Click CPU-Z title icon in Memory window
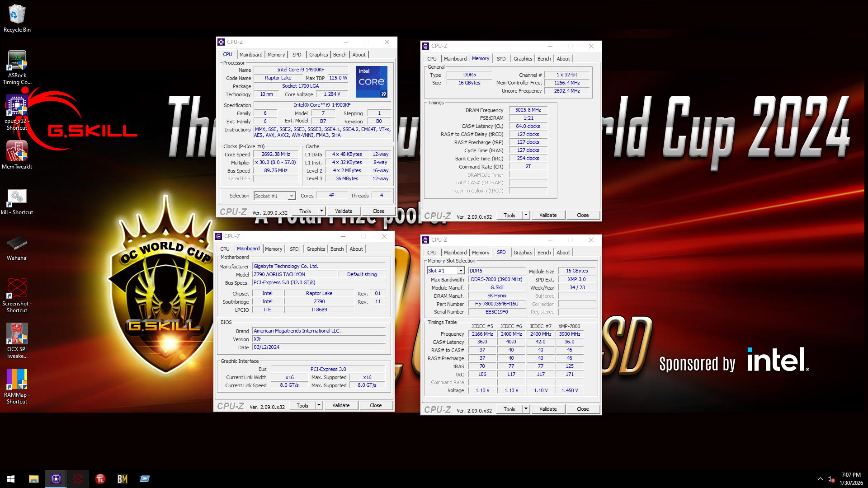 [425, 46]
